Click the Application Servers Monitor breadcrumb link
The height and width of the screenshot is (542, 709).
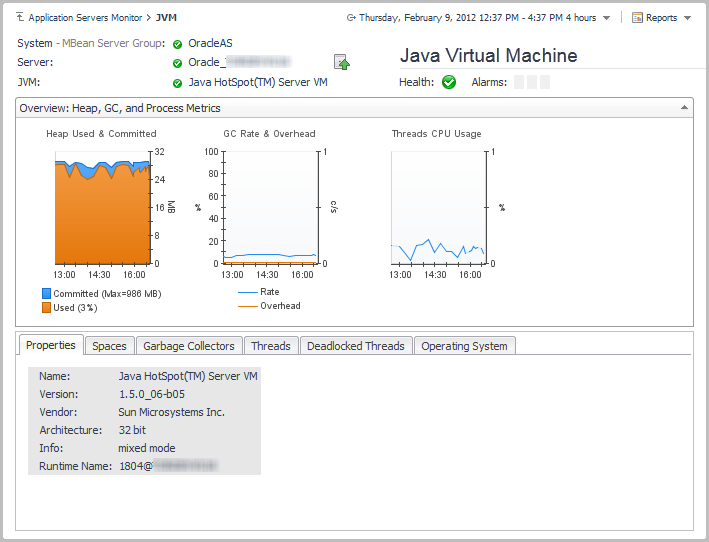pos(85,18)
